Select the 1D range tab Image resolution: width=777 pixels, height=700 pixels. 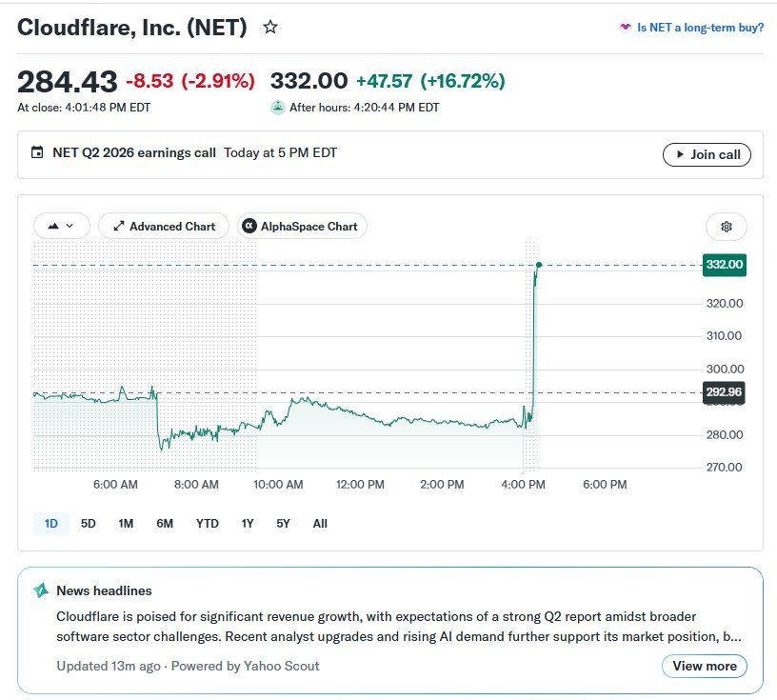point(51,524)
